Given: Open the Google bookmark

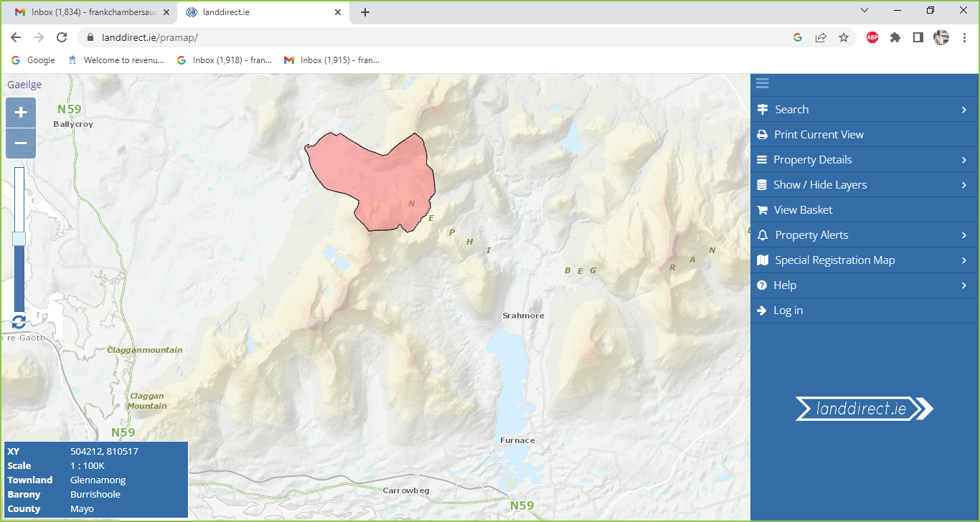Looking at the screenshot, I should pos(34,60).
